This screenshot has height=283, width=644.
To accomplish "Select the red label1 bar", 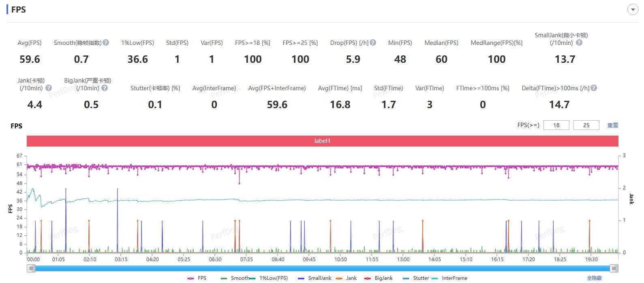I will pos(322,141).
